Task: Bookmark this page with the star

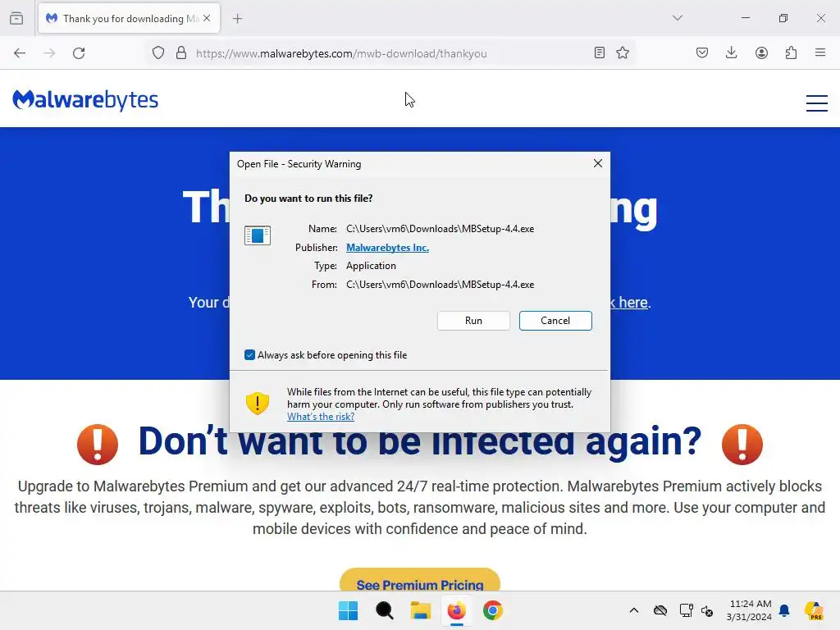Action: [623, 52]
